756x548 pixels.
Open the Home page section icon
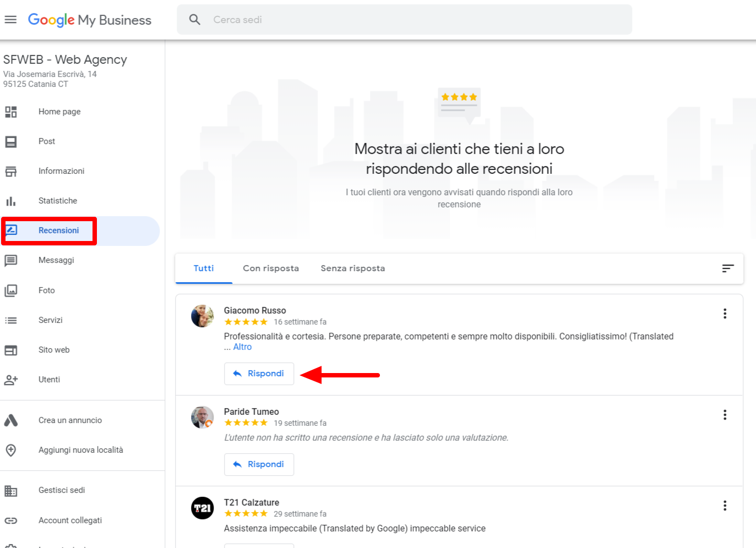click(11, 112)
